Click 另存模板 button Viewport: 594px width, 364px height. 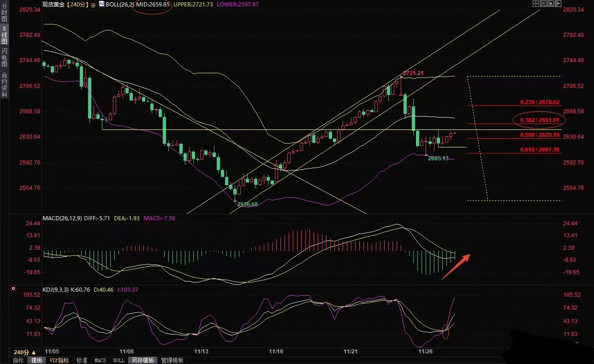(x=143, y=360)
